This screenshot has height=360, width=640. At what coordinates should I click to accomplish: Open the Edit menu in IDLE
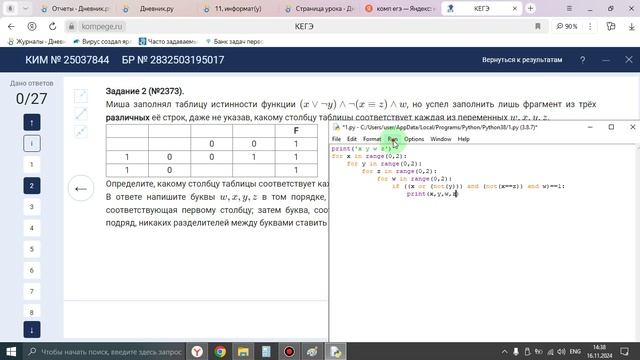351,139
